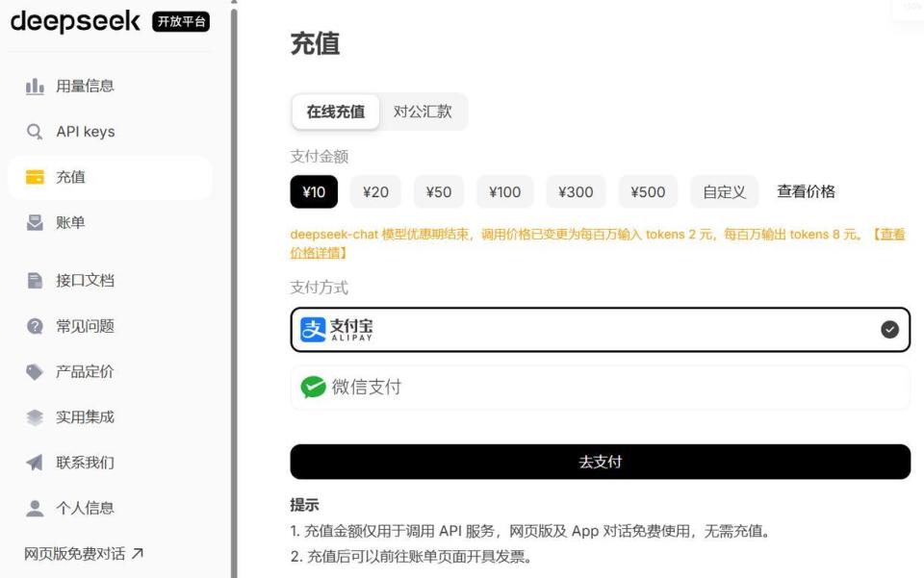The width and height of the screenshot is (924, 578).
Task: Select the 在线充值 tab
Action: (x=334, y=111)
